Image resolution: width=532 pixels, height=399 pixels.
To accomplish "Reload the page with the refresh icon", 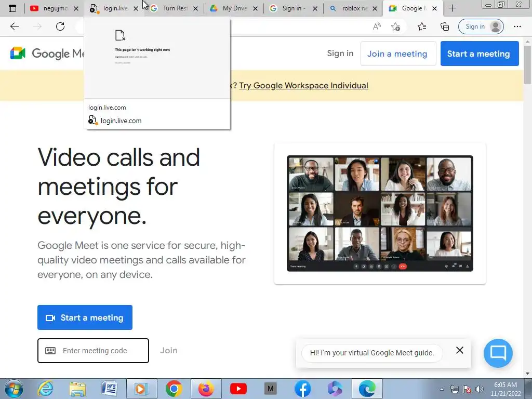I will click(60, 26).
